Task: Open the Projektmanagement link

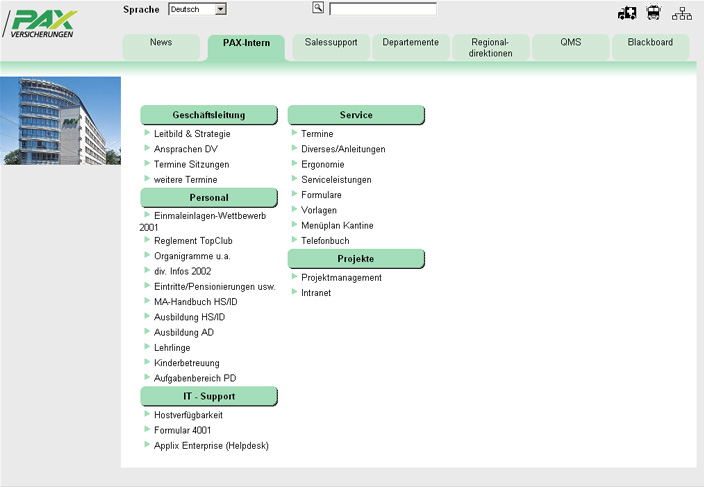Action: click(x=341, y=277)
